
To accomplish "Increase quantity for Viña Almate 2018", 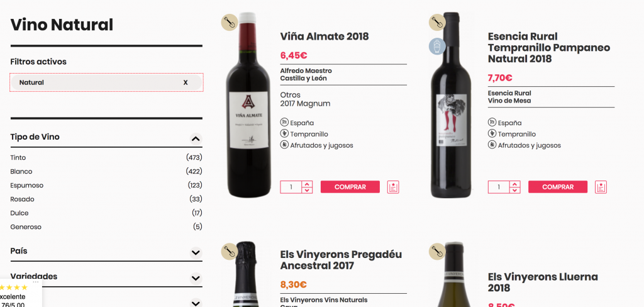I will pyautogui.click(x=307, y=184).
